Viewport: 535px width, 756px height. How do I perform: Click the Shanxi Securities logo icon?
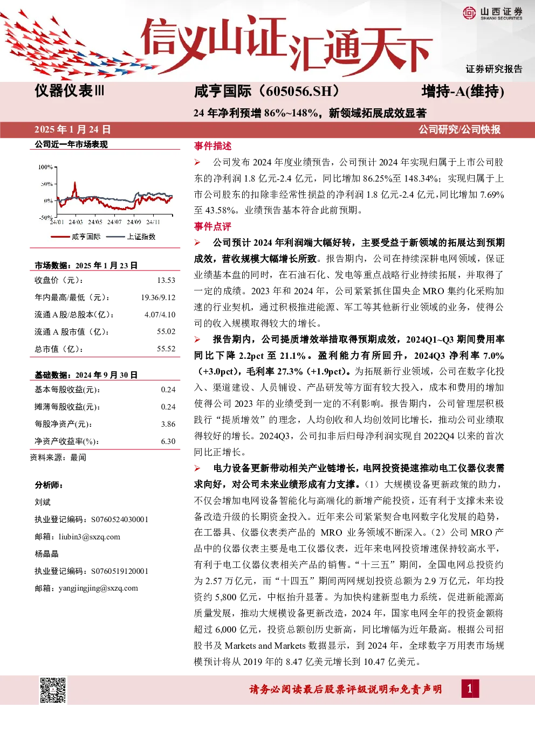pos(469,13)
